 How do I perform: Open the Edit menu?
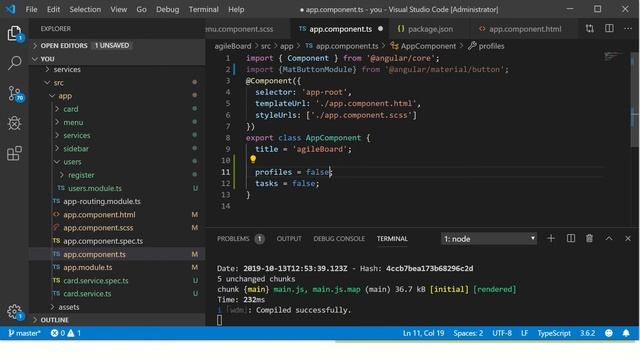tap(53, 9)
